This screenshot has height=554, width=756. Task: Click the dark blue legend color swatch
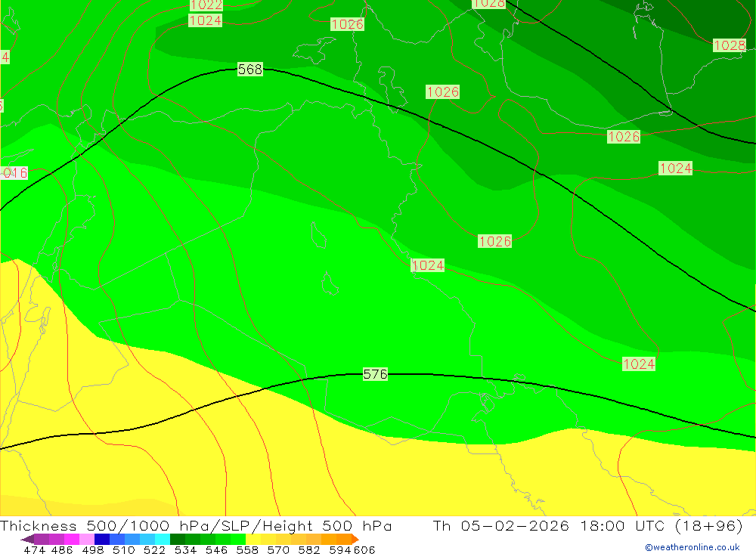pos(102,539)
